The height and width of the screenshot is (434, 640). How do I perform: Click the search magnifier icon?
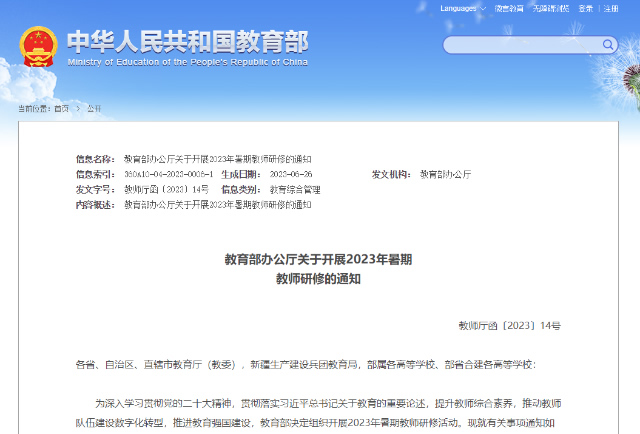608,45
